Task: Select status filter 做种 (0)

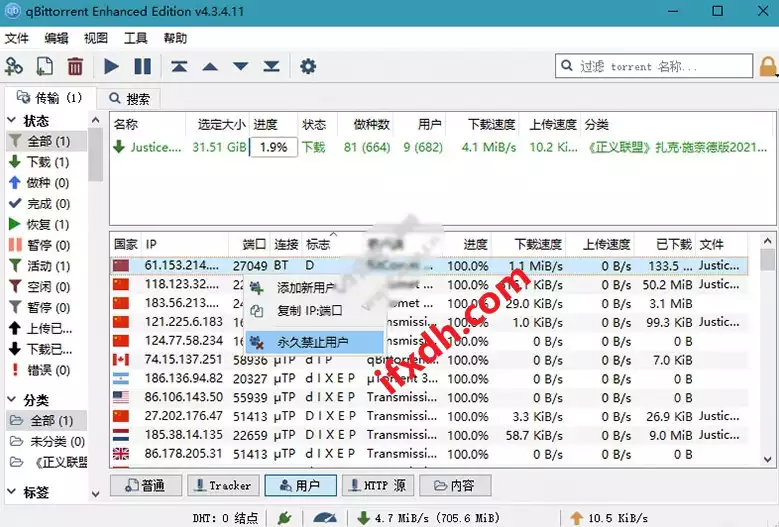Action: 47,183
